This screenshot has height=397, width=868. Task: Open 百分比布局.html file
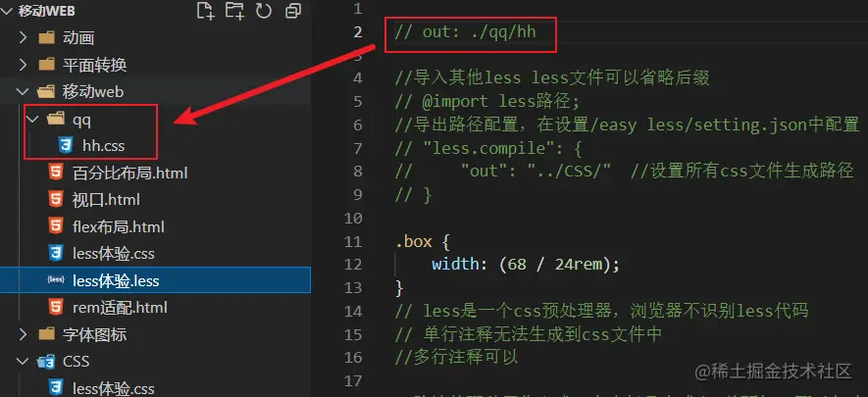click(130, 173)
